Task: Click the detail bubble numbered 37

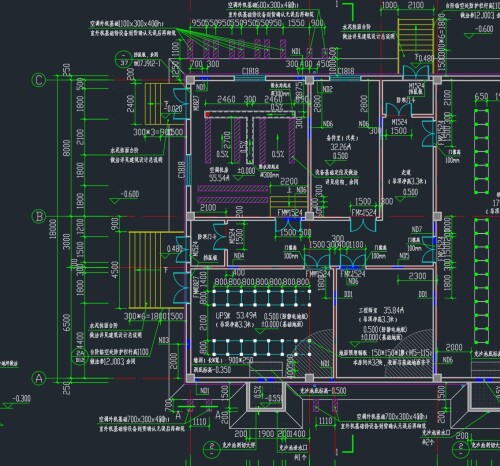Action: 124,59
